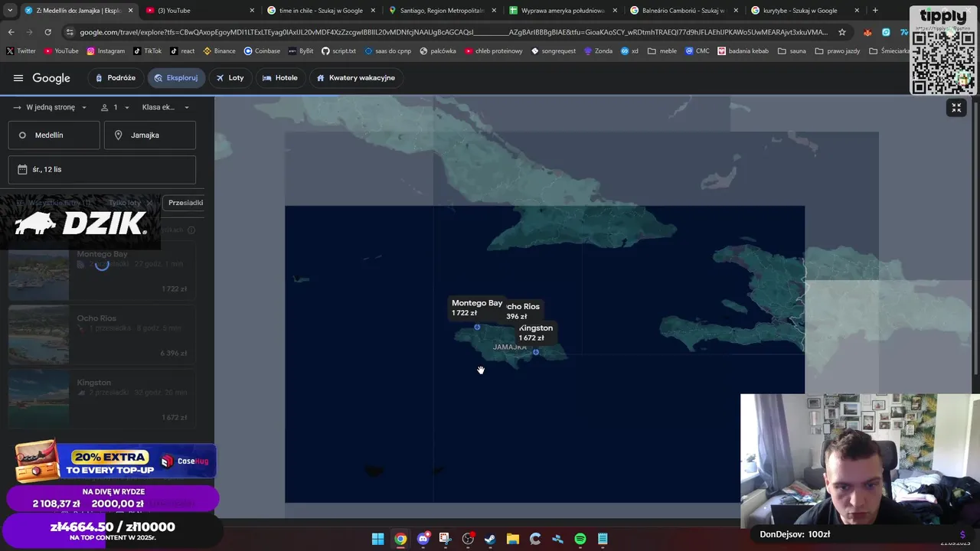Open the Snipping Tool taskbar icon
The width and height of the screenshot is (980, 551).
446,539
